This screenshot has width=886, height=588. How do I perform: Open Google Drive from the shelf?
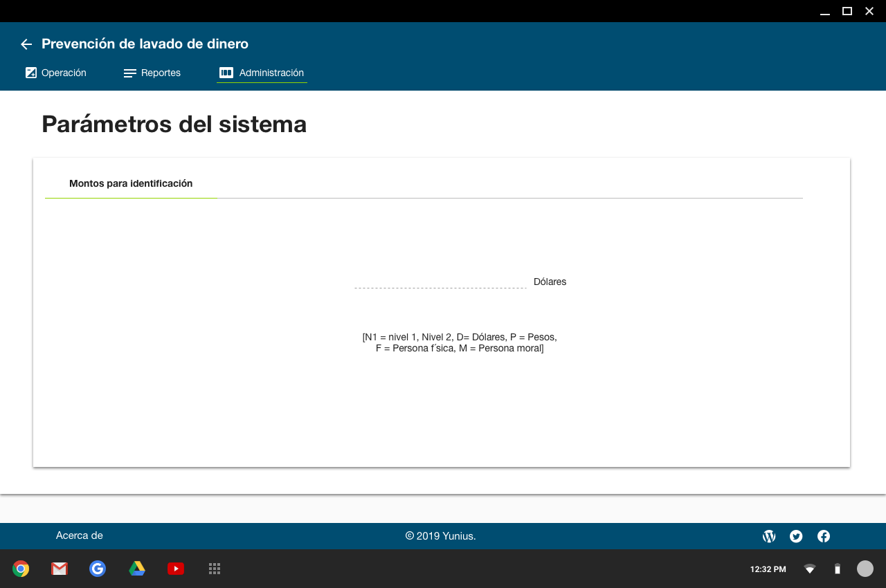(x=137, y=569)
